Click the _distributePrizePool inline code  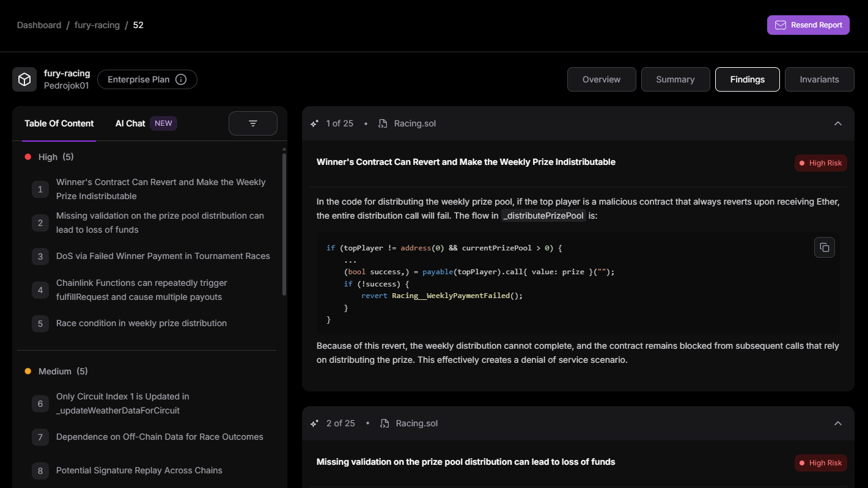[x=543, y=216]
